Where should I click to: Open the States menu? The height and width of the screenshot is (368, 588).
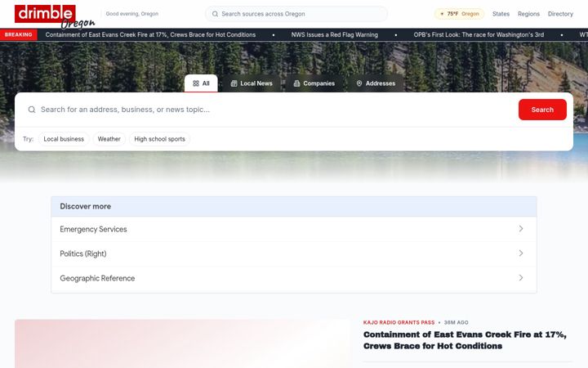click(501, 14)
